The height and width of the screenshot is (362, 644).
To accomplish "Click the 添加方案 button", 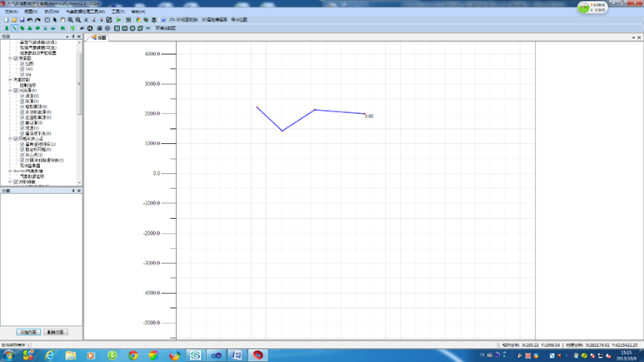I will tap(28, 332).
